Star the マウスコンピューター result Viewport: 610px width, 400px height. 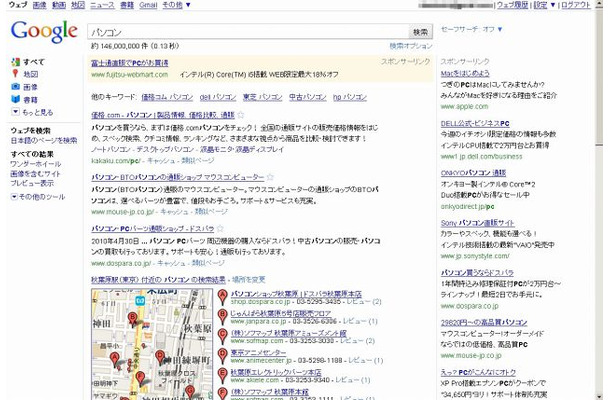point(270,177)
